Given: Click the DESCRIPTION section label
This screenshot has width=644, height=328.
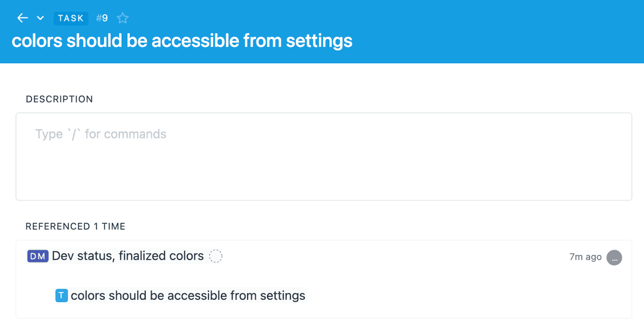Looking at the screenshot, I should click(x=59, y=99).
